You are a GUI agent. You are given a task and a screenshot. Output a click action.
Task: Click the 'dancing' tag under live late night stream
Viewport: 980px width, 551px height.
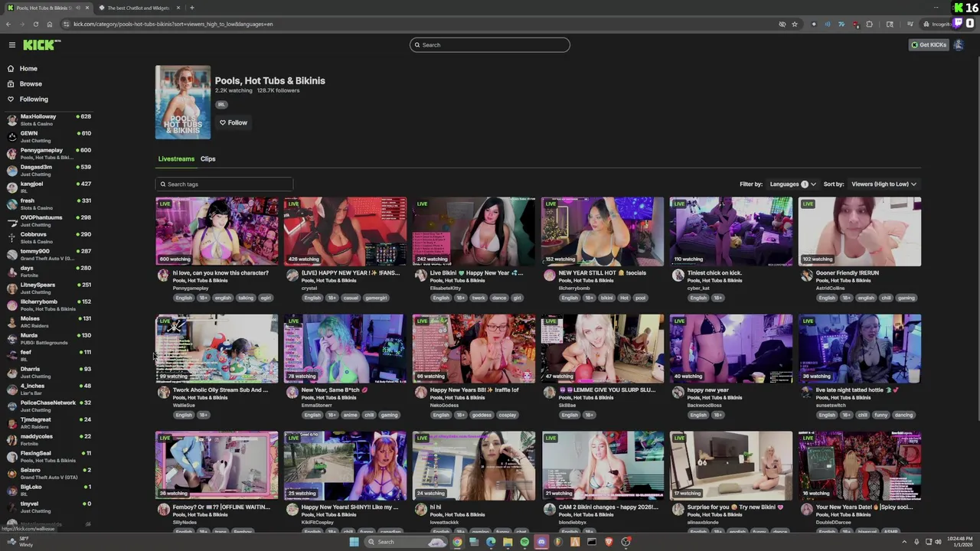tap(903, 415)
